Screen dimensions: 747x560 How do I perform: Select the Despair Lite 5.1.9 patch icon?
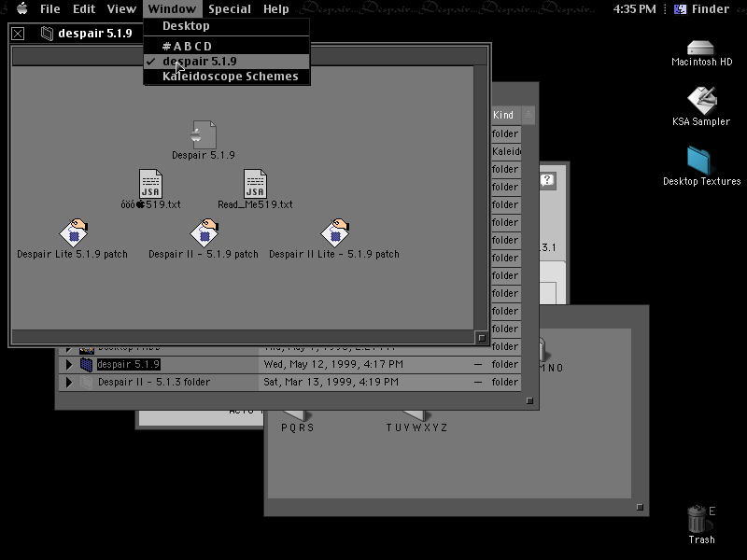click(74, 232)
